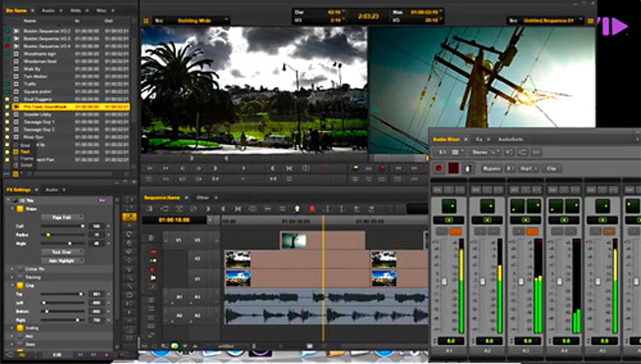Click the A1 volume fader handle

click(444, 282)
